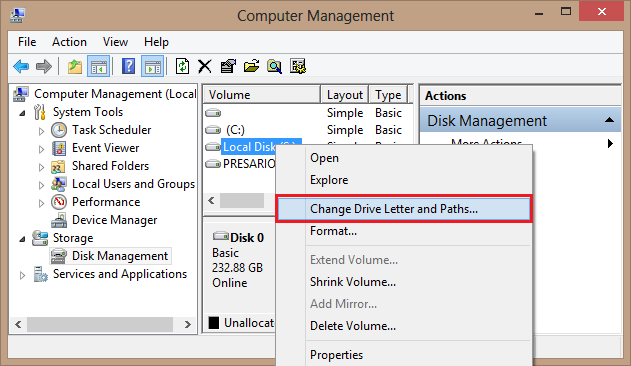Click the tree pane scroll right arrow

coord(188,324)
